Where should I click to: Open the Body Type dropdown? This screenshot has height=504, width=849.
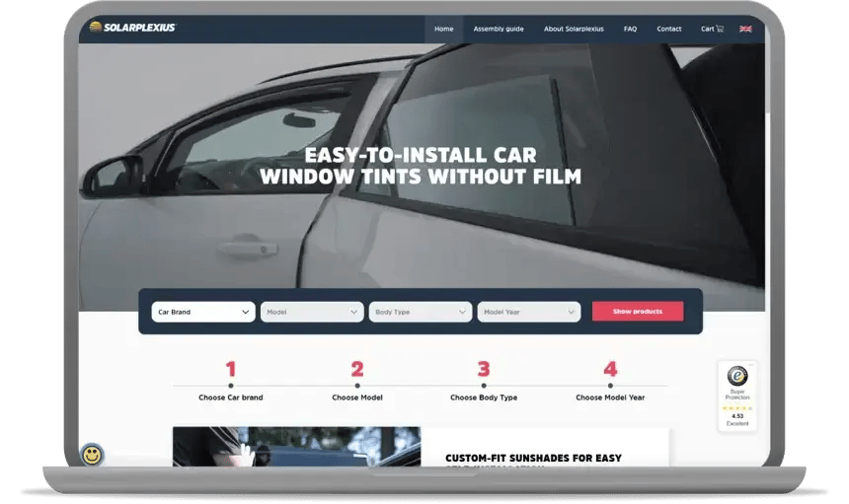tap(421, 312)
